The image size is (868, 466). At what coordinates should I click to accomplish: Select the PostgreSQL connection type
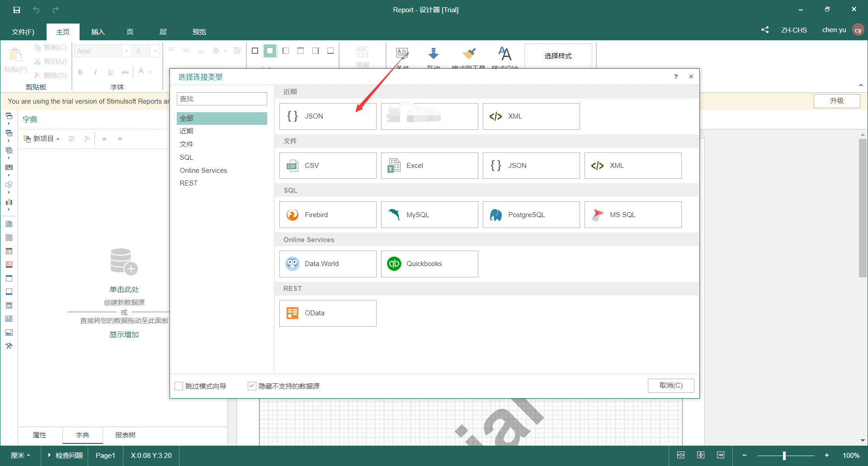pyautogui.click(x=531, y=214)
